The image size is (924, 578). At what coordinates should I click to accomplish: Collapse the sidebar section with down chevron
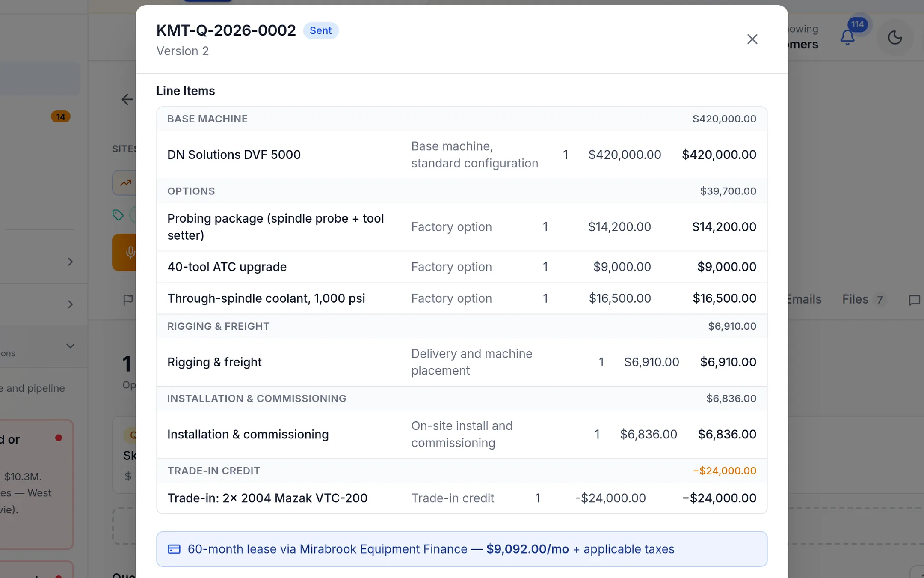coord(71,346)
